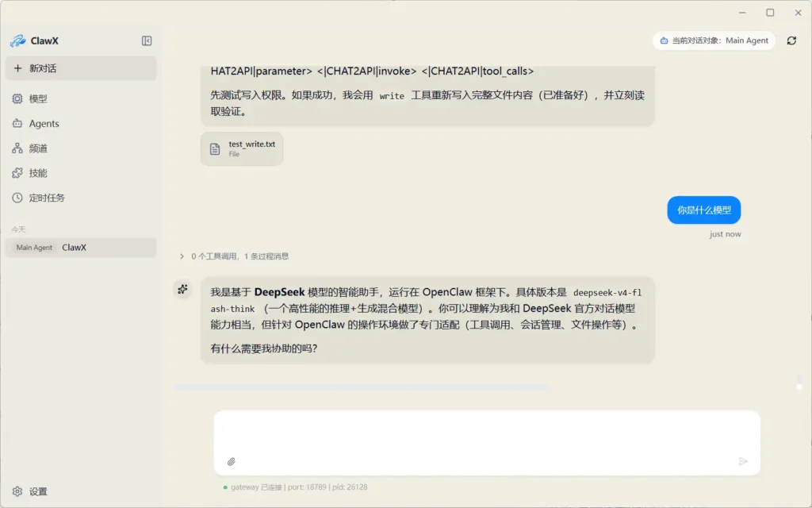Maximize the ClawX window

(770, 13)
